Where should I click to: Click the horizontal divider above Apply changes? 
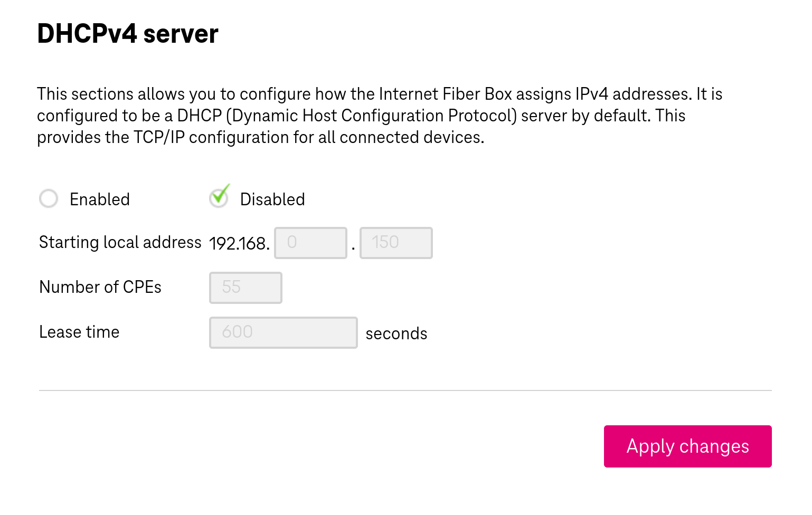[x=405, y=390]
